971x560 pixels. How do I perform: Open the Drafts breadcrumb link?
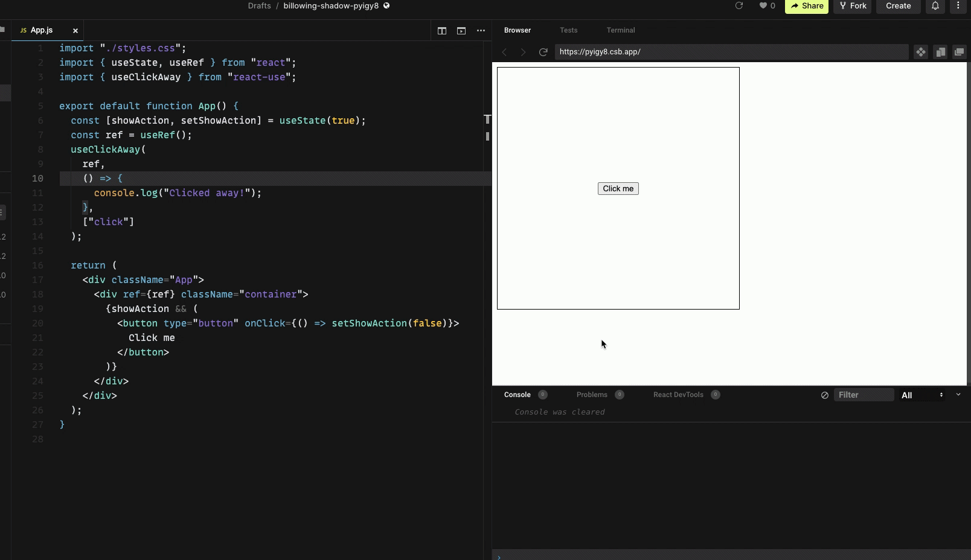tap(259, 6)
